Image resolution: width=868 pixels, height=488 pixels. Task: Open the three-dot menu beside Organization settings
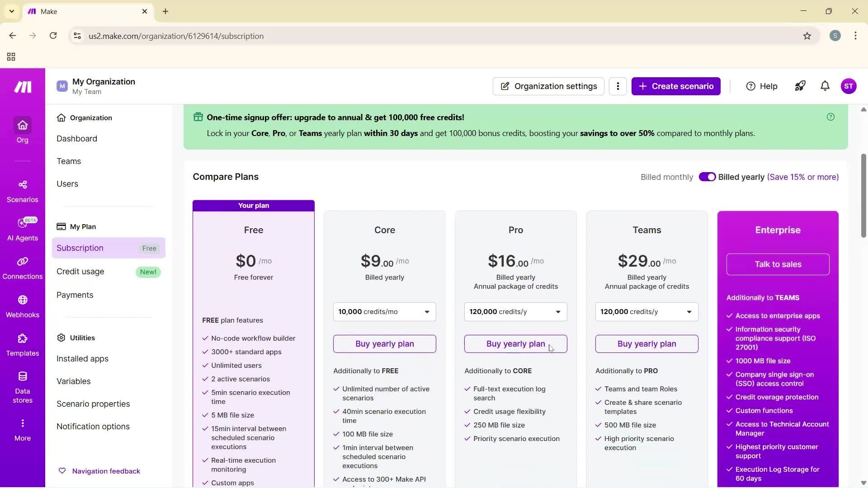(618, 86)
